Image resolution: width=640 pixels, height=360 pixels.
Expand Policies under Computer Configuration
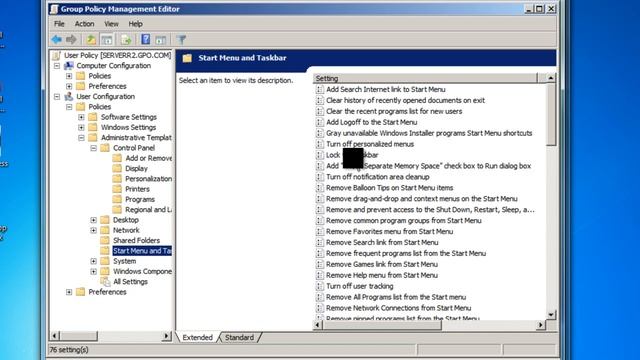click(x=69, y=76)
